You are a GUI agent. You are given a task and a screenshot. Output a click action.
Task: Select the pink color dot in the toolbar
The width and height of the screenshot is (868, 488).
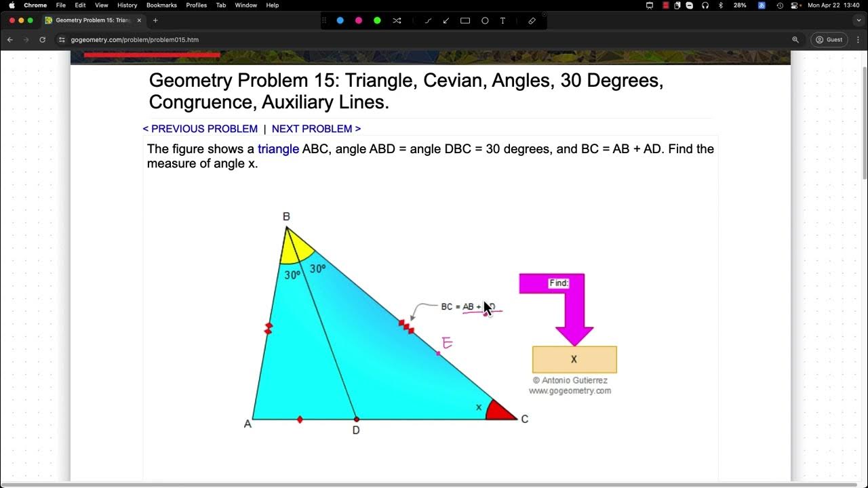[x=359, y=20]
